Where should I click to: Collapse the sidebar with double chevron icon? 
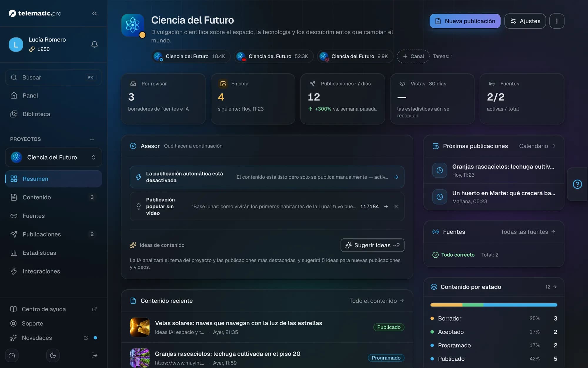coord(94,14)
